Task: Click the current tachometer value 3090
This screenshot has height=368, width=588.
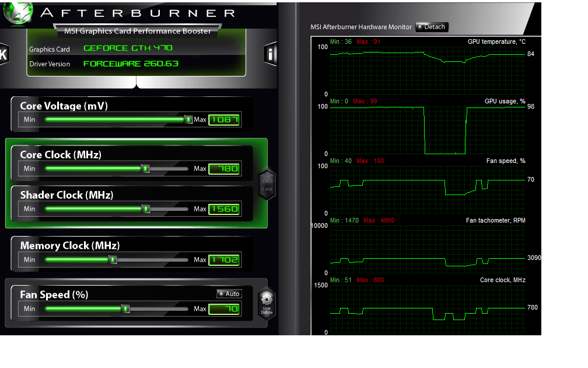Action: [534, 258]
